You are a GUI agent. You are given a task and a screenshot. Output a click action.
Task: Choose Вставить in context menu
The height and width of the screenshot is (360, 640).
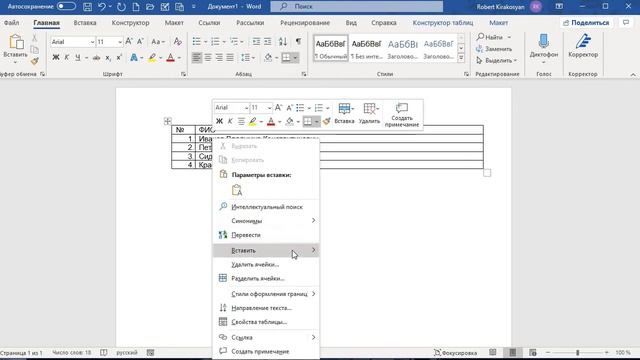coord(266,250)
